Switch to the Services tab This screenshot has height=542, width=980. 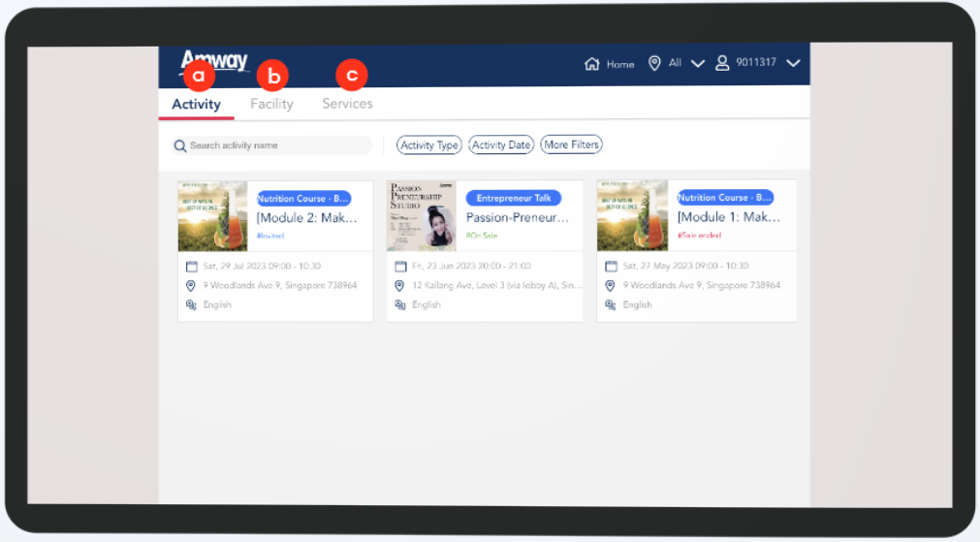point(347,104)
